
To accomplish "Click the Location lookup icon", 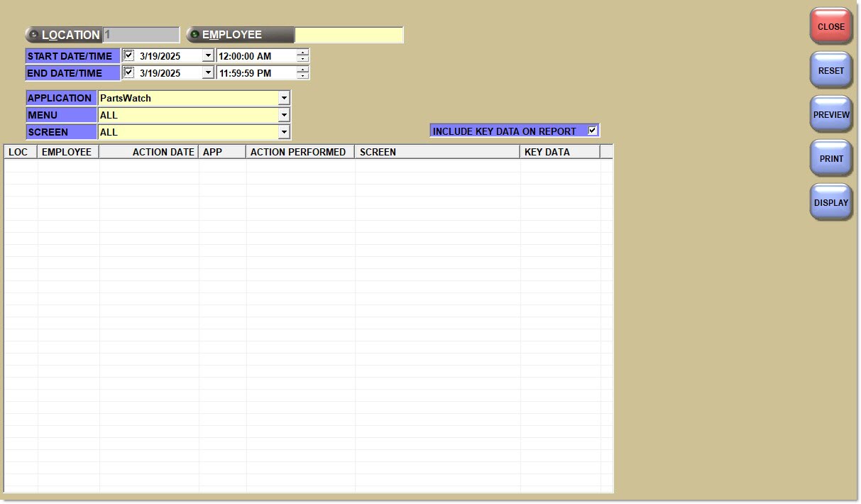I will pyautogui.click(x=33, y=35).
